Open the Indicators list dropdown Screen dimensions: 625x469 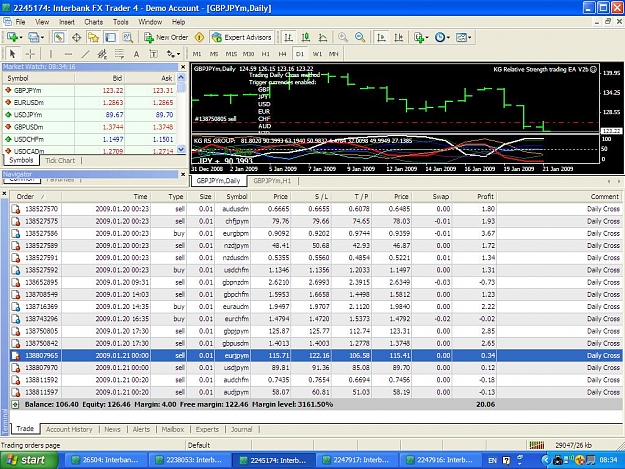click(x=421, y=37)
